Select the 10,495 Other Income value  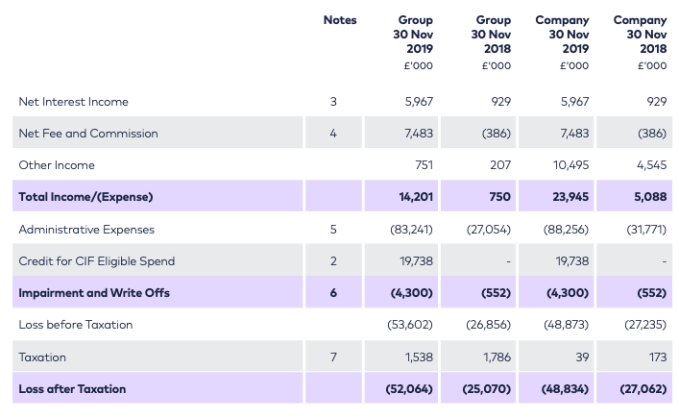570,166
